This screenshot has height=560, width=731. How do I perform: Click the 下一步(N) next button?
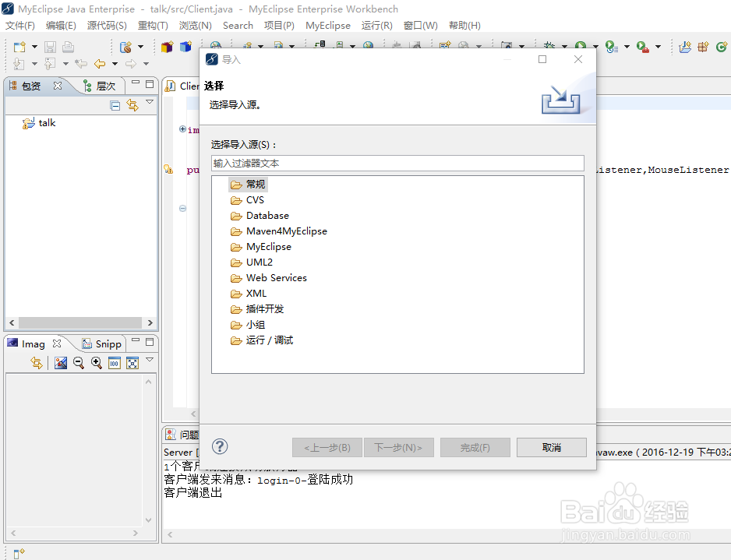click(x=398, y=448)
